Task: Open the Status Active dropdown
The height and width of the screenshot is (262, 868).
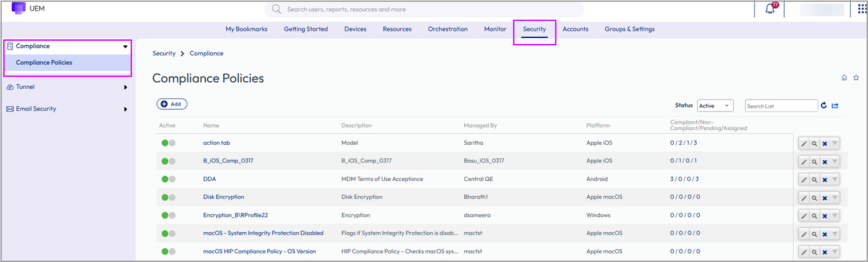Action: pos(715,106)
